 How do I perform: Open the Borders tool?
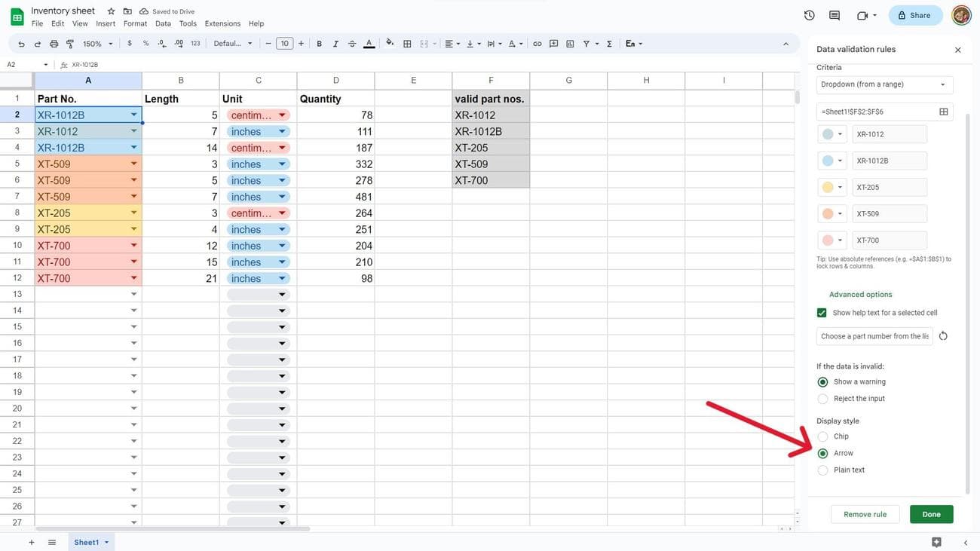point(407,44)
